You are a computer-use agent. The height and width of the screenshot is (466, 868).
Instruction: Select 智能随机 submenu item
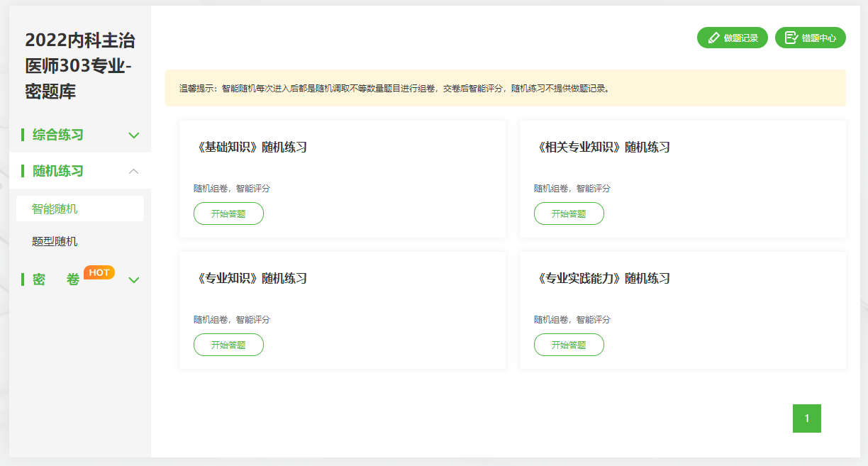[55, 209]
